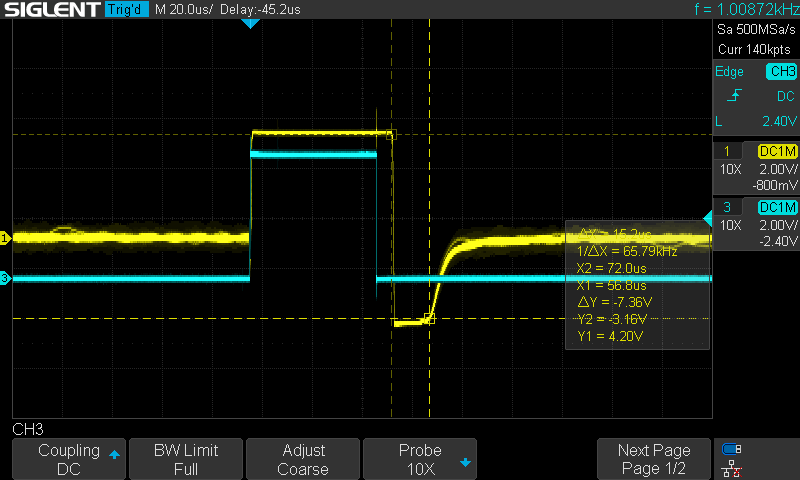Click the Delay:-45.2us readout

[260, 9]
